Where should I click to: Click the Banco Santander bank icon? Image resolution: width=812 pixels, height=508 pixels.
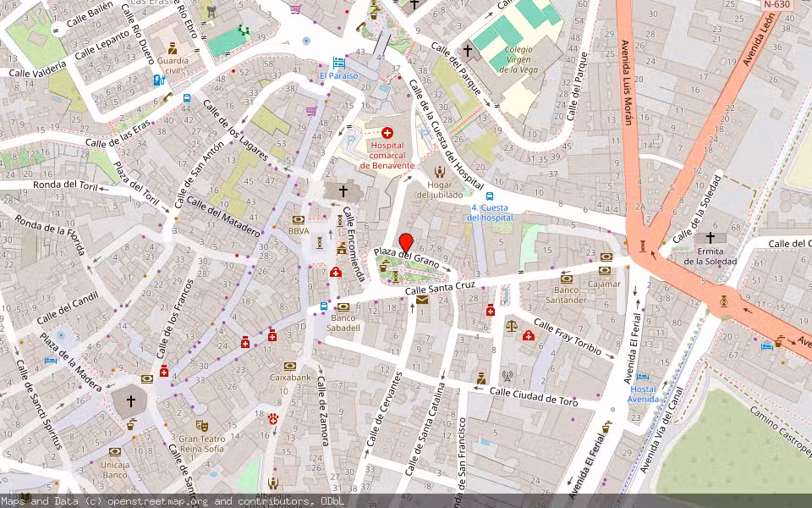567,279
